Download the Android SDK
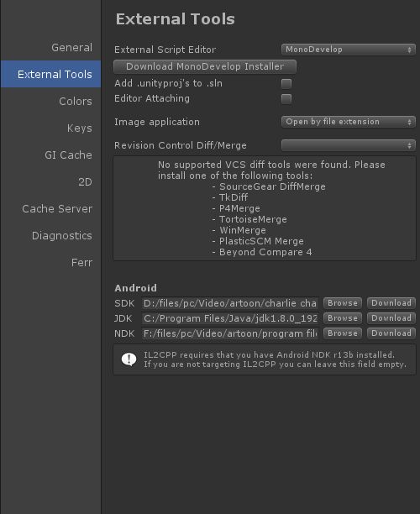Screen dimensions: 420x514 (x=391, y=303)
